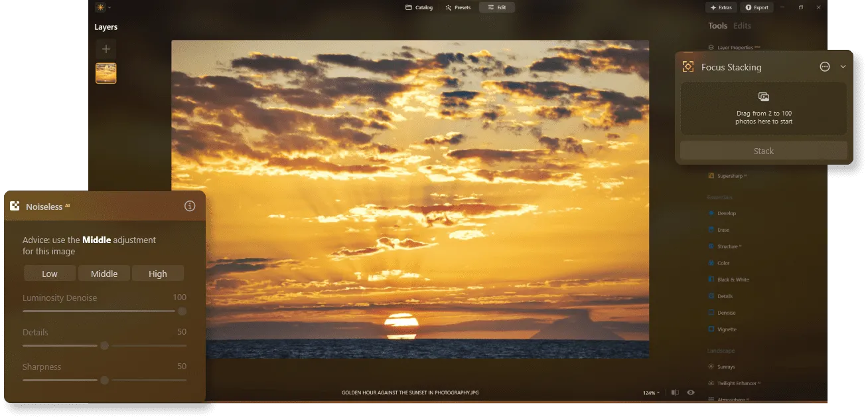Open the Vignette tool
The height and width of the screenshot is (419, 868).
[x=726, y=329]
